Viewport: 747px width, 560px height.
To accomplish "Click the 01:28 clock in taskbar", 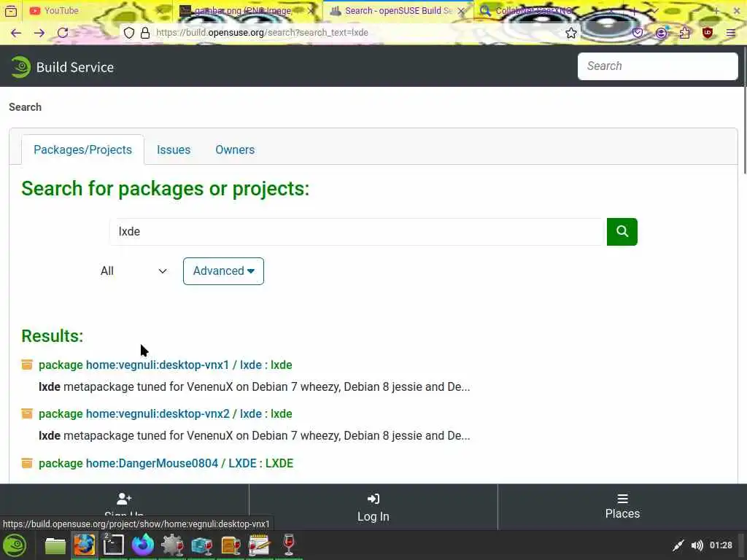I will point(721,545).
